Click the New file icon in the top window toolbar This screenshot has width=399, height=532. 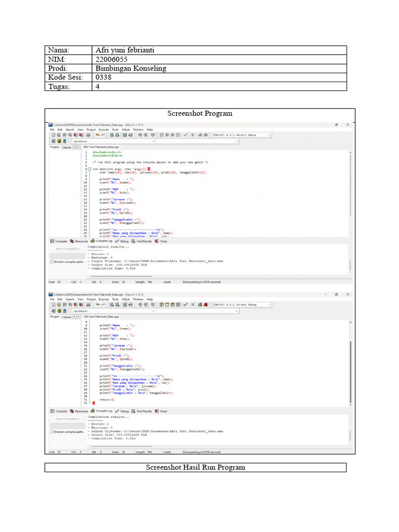(54, 135)
